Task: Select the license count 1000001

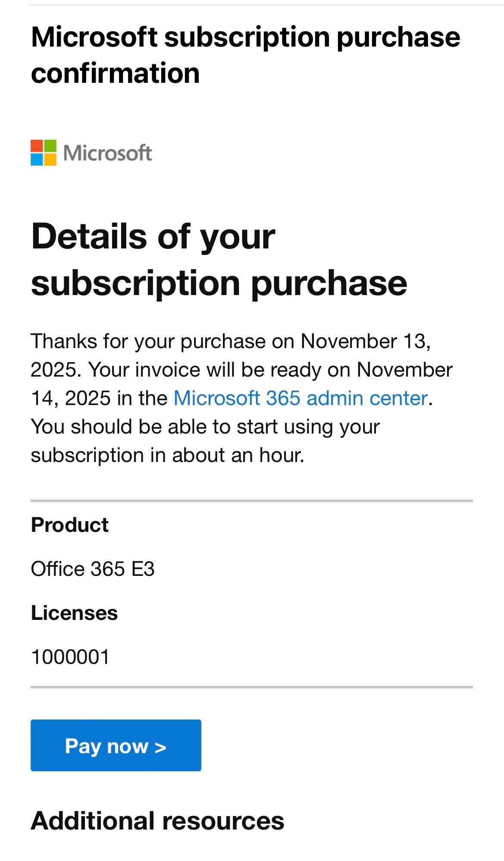Action: [71, 657]
